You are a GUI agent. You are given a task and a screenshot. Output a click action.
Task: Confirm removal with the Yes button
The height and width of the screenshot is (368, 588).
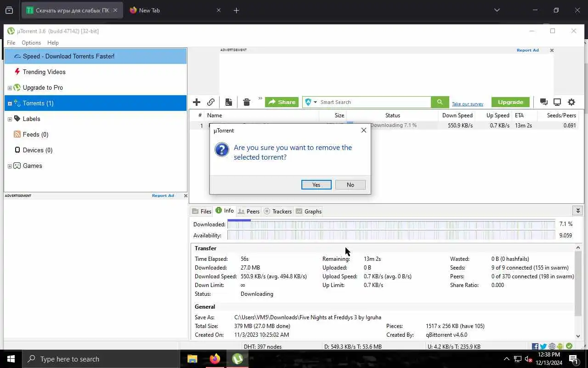coord(316,184)
